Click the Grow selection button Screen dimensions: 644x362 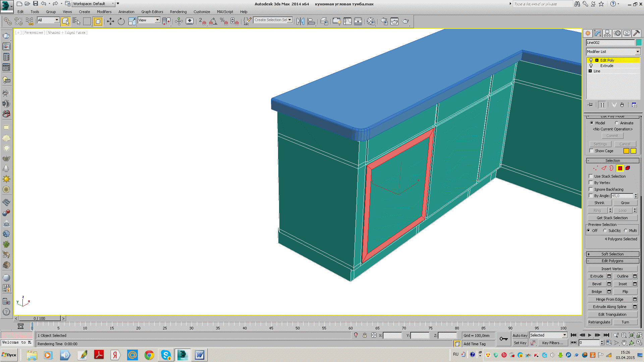(x=625, y=203)
